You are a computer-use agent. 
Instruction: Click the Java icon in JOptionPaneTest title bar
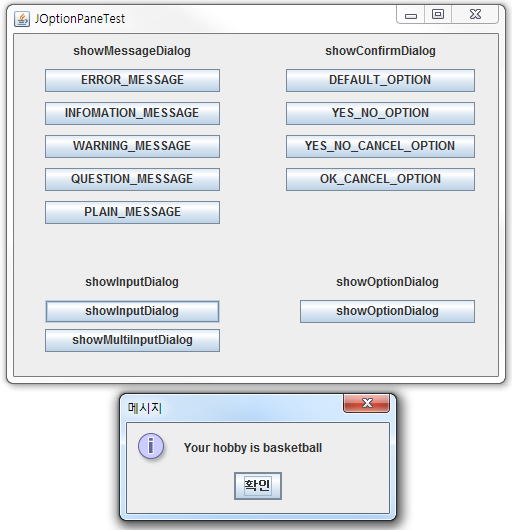tap(22, 19)
